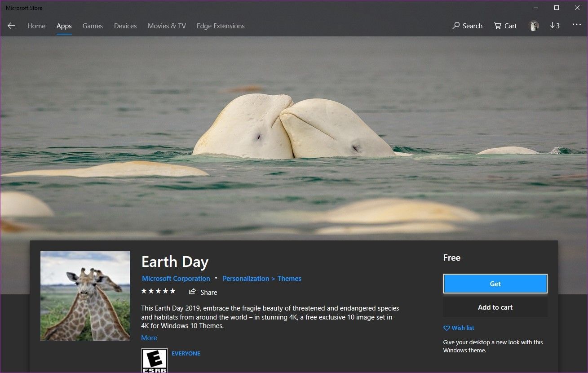588x373 pixels.
Task: Go to the Home tab
Action: coord(36,26)
